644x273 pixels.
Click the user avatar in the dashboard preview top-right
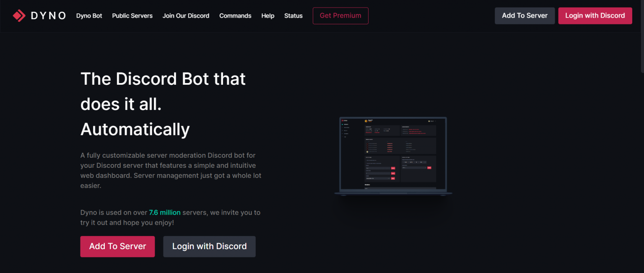click(429, 121)
